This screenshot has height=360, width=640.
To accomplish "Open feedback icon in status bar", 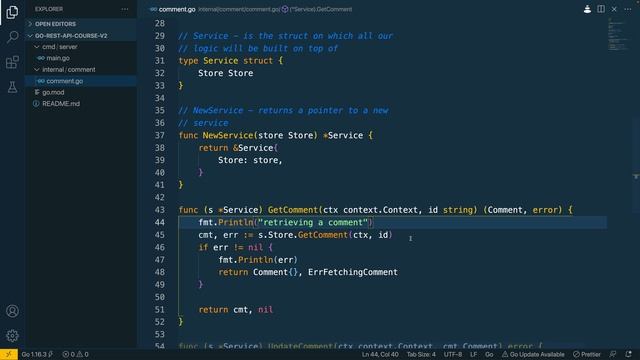I will pyautogui.click(x=613, y=354).
